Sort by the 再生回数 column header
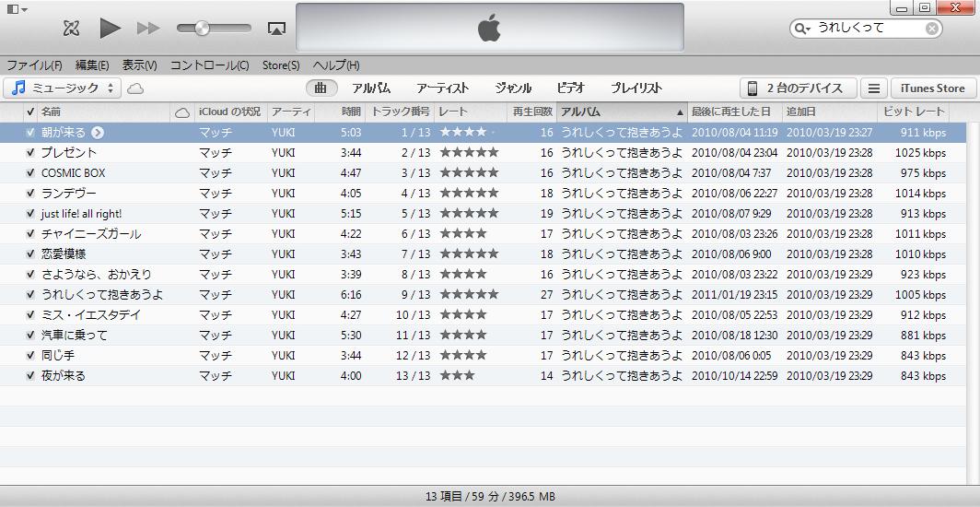Image resolution: width=980 pixels, height=507 pixels. click(x=531, y=112)
